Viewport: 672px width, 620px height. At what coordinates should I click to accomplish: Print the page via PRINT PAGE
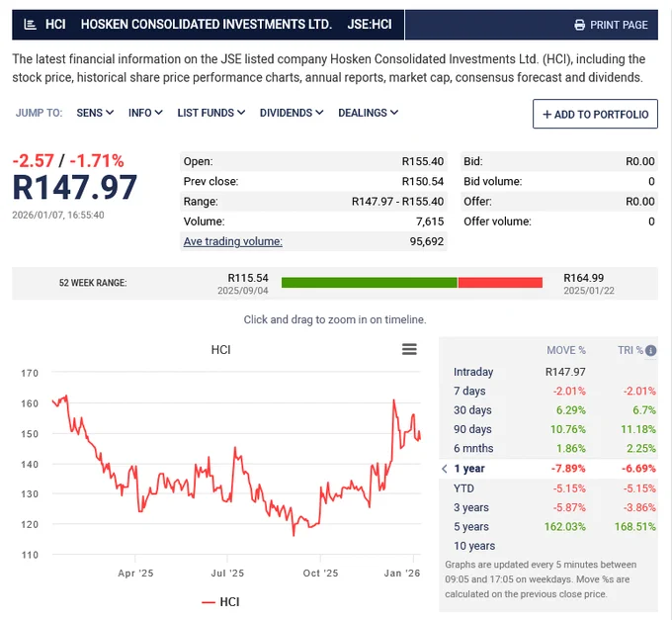pyautogui.click(x=611, y=25)
